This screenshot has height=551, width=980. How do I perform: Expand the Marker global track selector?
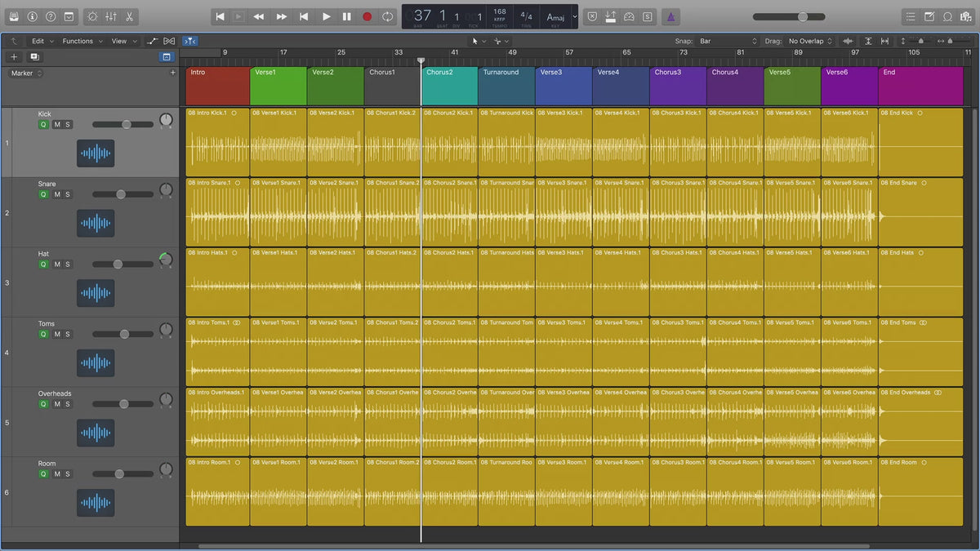point(26,73)
